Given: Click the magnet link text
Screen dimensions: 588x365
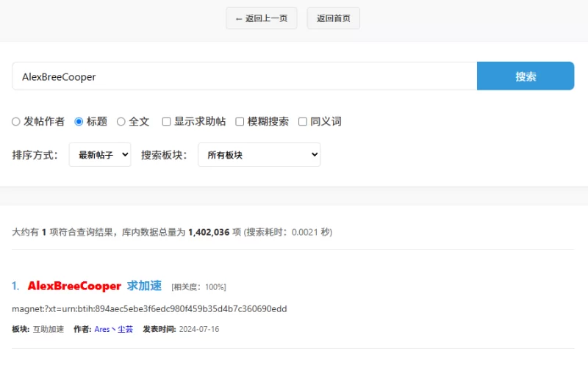Looking at the screenshot, I should click(149, 308).
